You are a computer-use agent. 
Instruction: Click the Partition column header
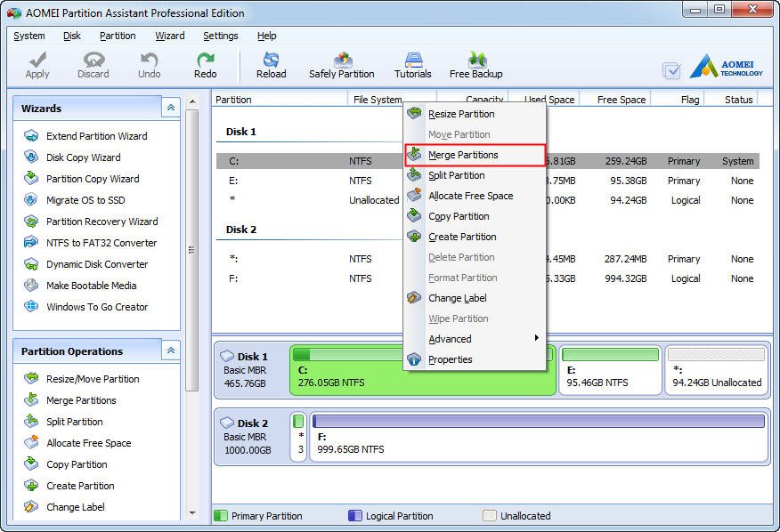point(280,100)
